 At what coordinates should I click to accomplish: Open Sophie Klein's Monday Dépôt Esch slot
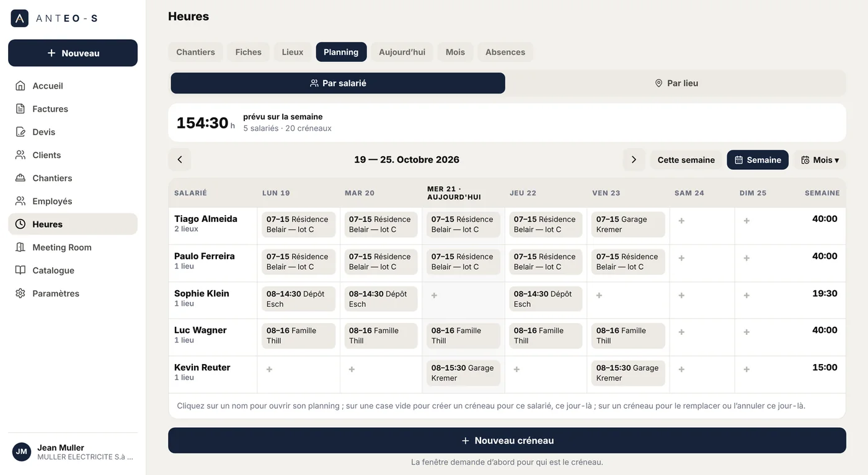[x=299, y=299]
